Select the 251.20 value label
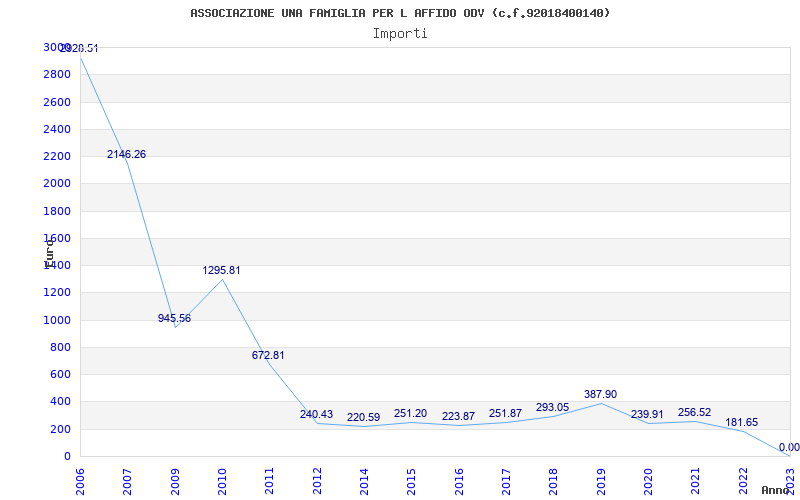Image resolution: width=800 pixels, height=500 pixels. (x=411, y=413)
